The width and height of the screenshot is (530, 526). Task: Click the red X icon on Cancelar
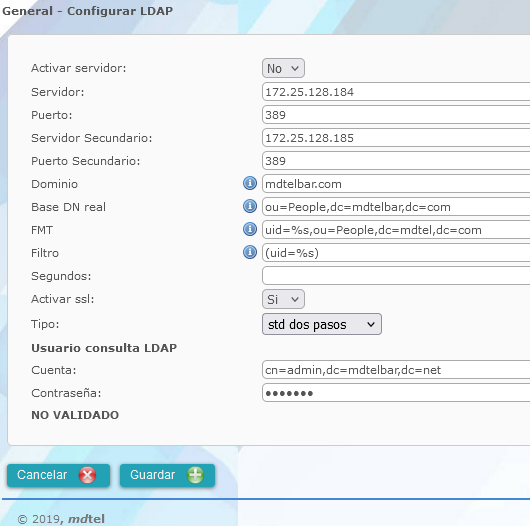[87, 475]
